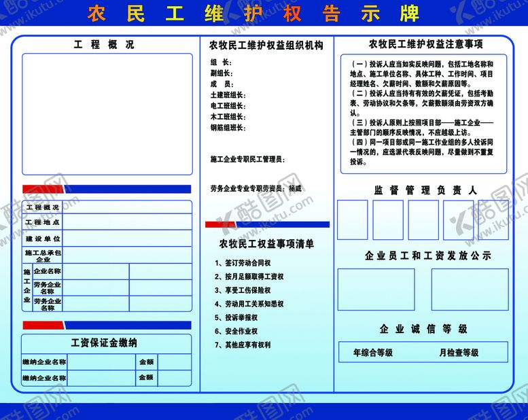Image resolution: width=528 pixels, height=420 pixels.
Task: Select the 建设单位 row label
Action: coord(43,239)
